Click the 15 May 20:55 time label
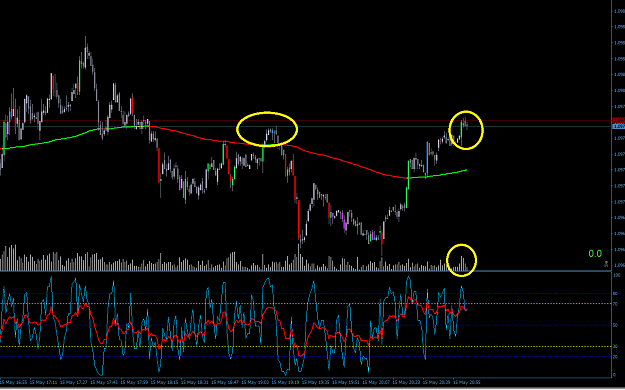 [467, 382]
